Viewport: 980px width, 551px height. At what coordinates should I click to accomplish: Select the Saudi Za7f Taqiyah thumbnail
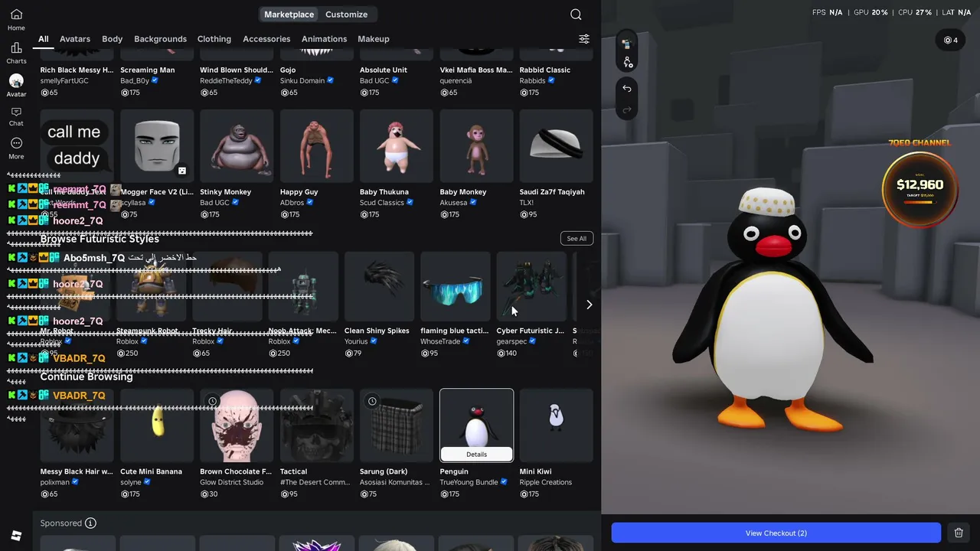[x=556, y=146]
